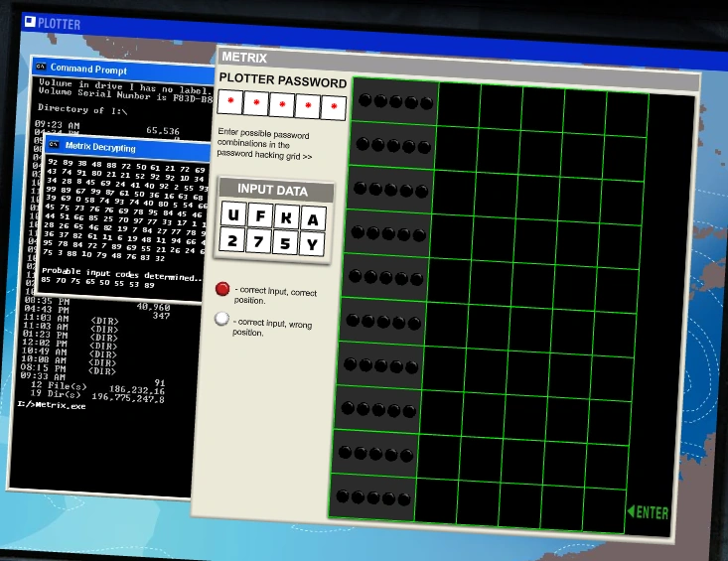Submit guess with the ENTER button

pos(648,511)
